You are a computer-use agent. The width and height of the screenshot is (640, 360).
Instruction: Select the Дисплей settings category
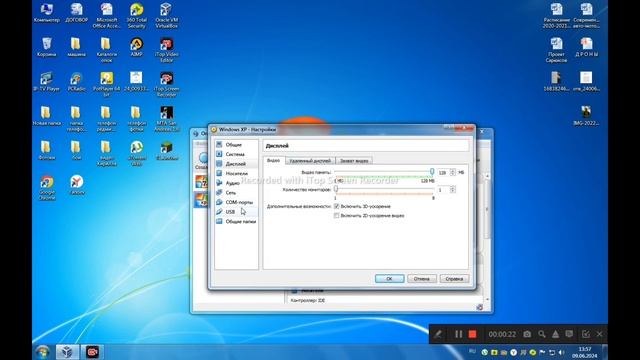tap(236, 164)
